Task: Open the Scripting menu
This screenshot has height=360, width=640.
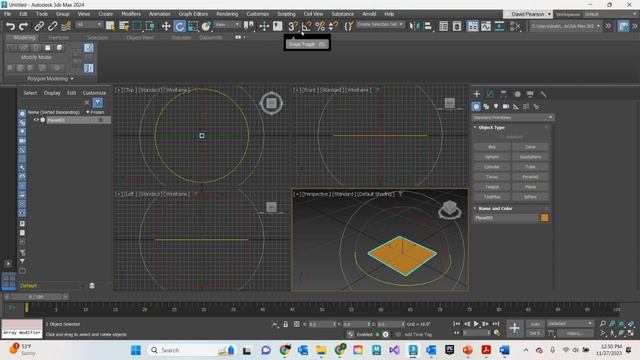Action: pos(286,14)
